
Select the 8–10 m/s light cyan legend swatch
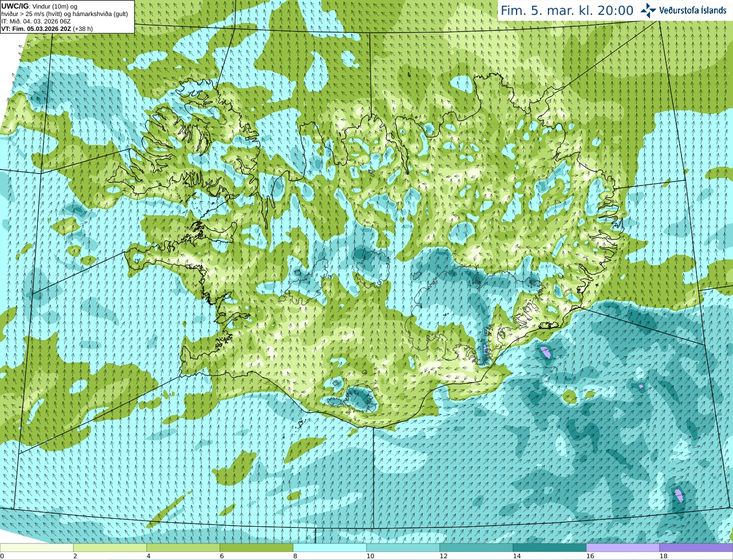tap(330, 548)
